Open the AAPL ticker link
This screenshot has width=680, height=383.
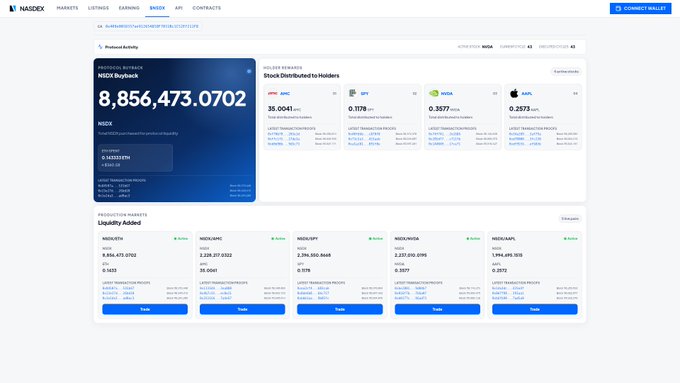527,94
